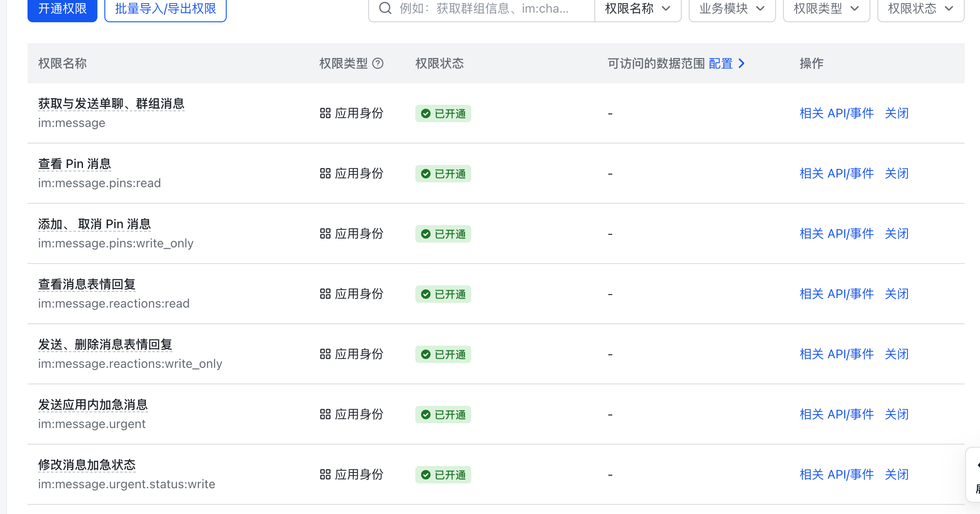Screen dimensions: 980x514
Task: Click 关闭 for 修改消息加急状态 permission
Action: (x=897, y=475)
